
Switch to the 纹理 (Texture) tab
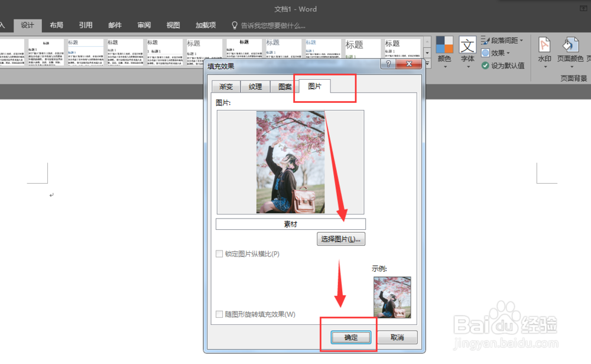click(x=255, y=86)
